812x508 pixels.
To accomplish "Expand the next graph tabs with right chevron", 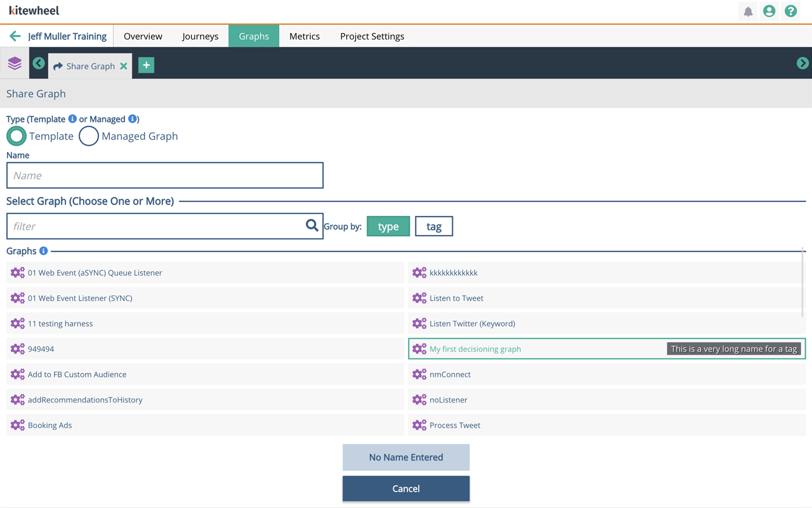I will click(x=803, y=63).
